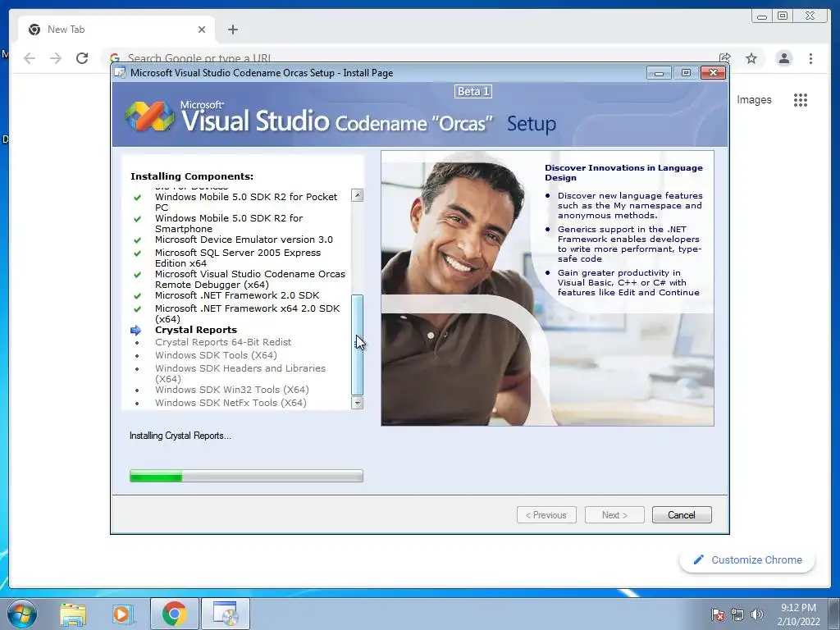Click the Chrome taskbar icon

[175, 614]
